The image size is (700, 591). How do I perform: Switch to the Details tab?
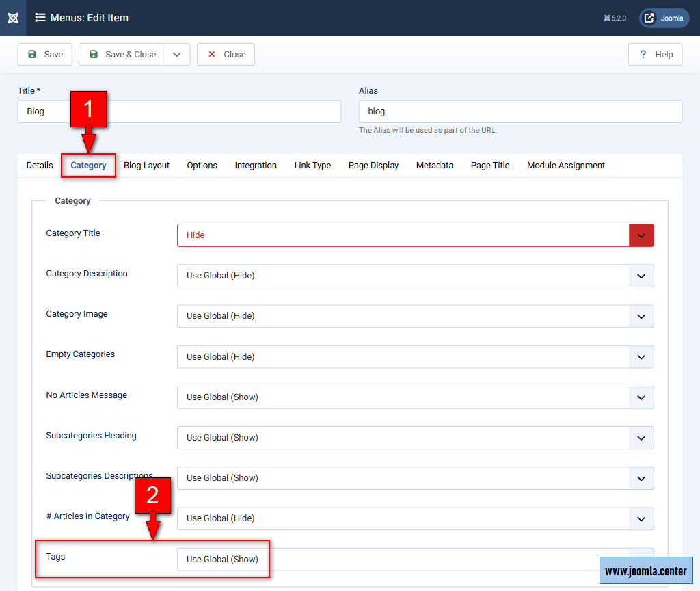point(40,166)
